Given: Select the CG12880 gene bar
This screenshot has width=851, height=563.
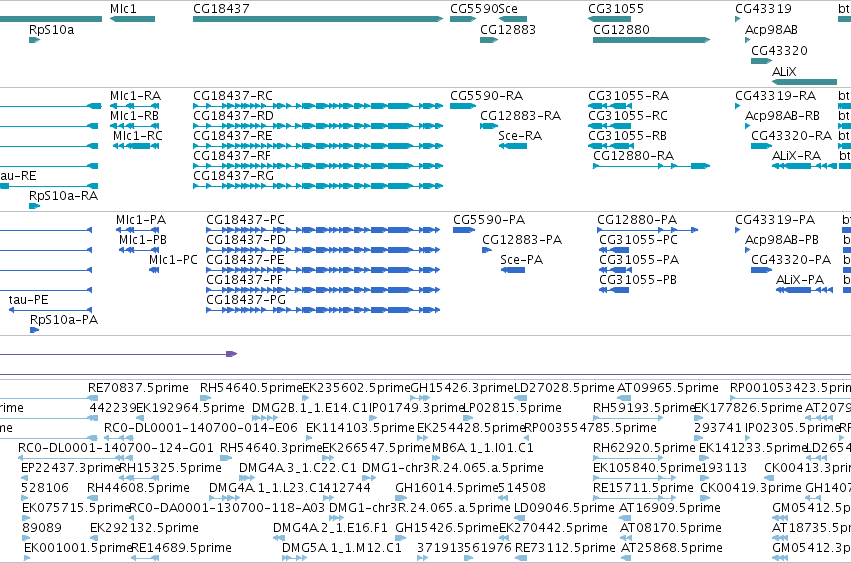Looking at the screenshot, I should pyautogui.click(x=651, y=40).
